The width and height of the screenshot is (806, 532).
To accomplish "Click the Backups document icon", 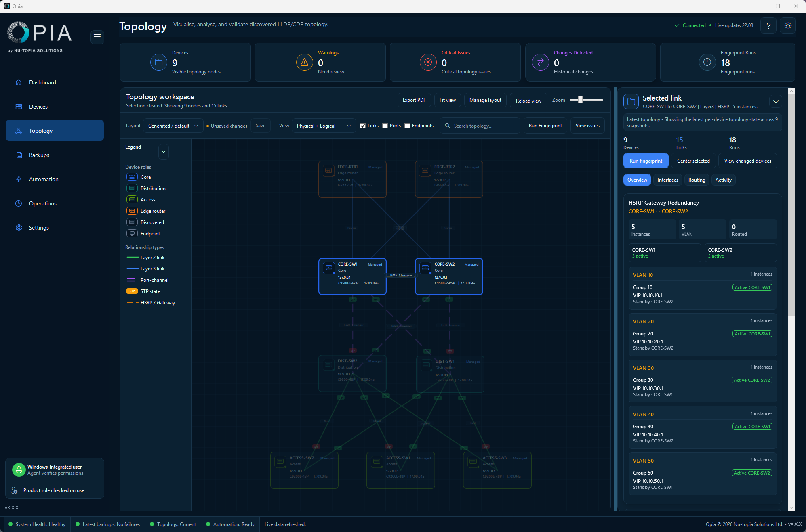I will pos(19,155).
